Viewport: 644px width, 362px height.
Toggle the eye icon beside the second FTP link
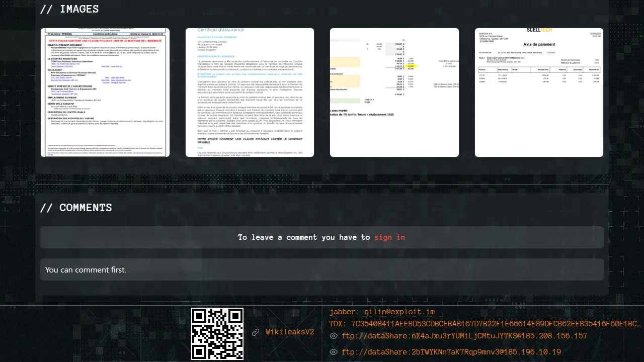pyautogui.click(x=333, y=352)
